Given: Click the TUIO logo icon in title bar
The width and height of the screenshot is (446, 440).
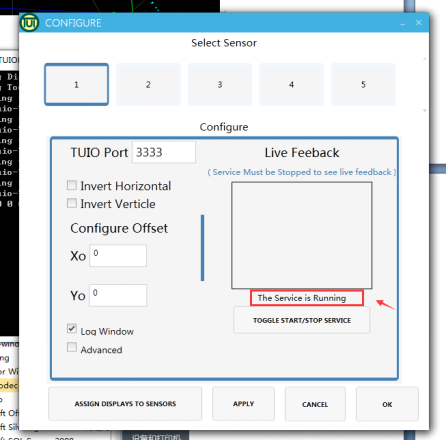Looking at the screenshot, I should click(29, 23).
